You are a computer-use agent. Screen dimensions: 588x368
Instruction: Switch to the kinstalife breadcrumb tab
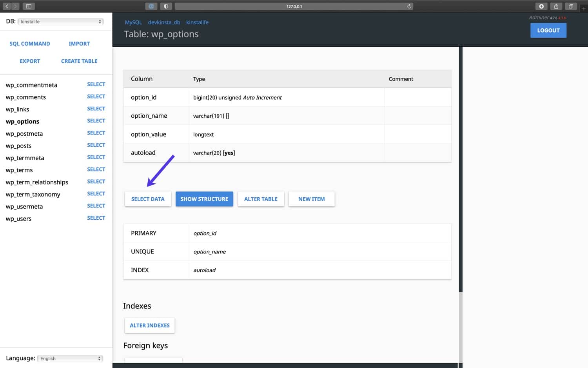click(x=197, y=22)
